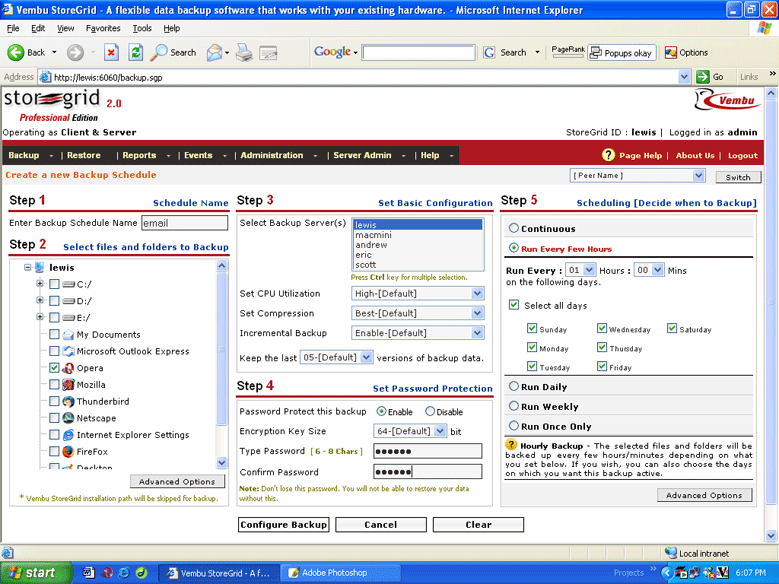Click the Netscape icon in file tree
779x584 pixels.
point(68,418)
